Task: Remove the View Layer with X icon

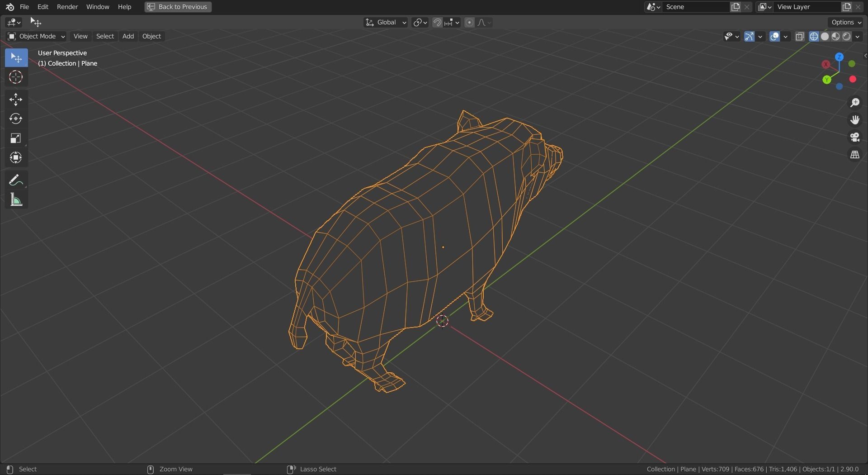Action: (x=858, y=7)
